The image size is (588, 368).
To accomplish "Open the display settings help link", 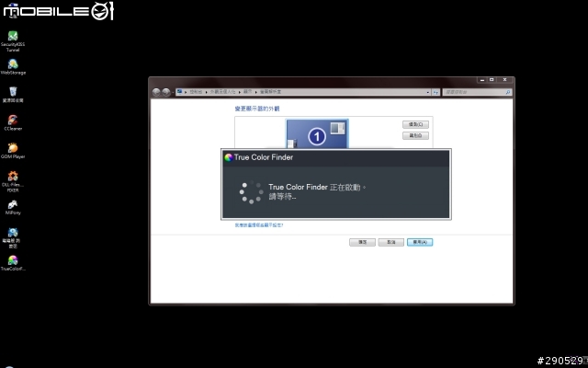I will [x=259, y=225].
